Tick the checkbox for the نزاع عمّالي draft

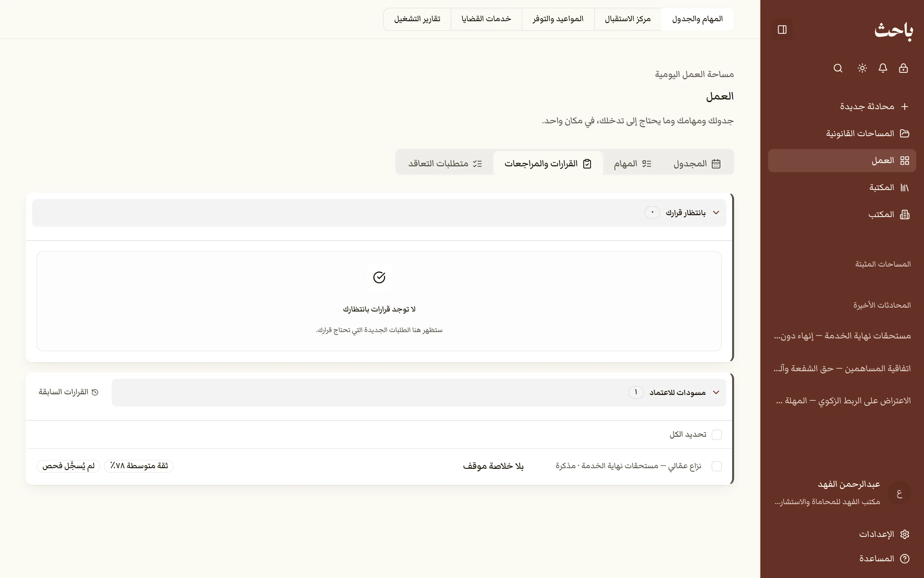(x=717, y=466)
